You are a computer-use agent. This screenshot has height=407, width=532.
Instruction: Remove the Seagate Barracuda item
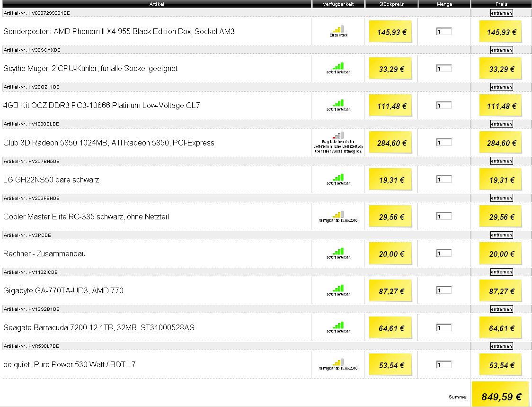coord(501,309)
